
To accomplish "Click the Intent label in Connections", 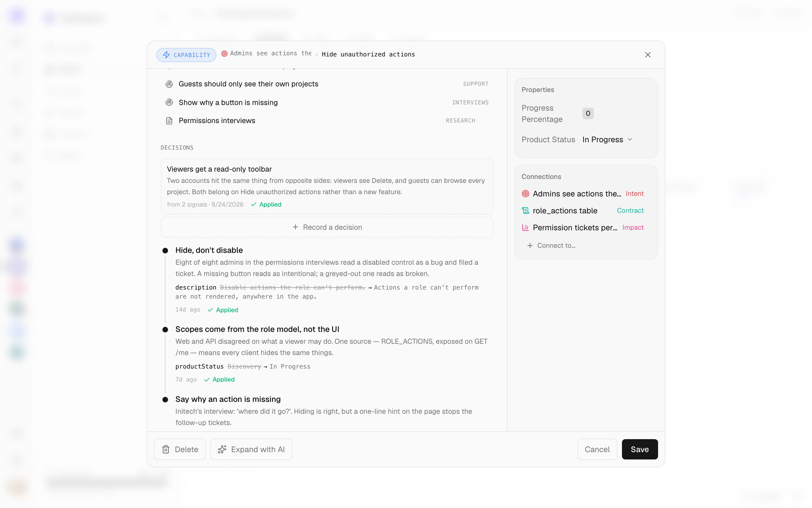I will 634,194.
